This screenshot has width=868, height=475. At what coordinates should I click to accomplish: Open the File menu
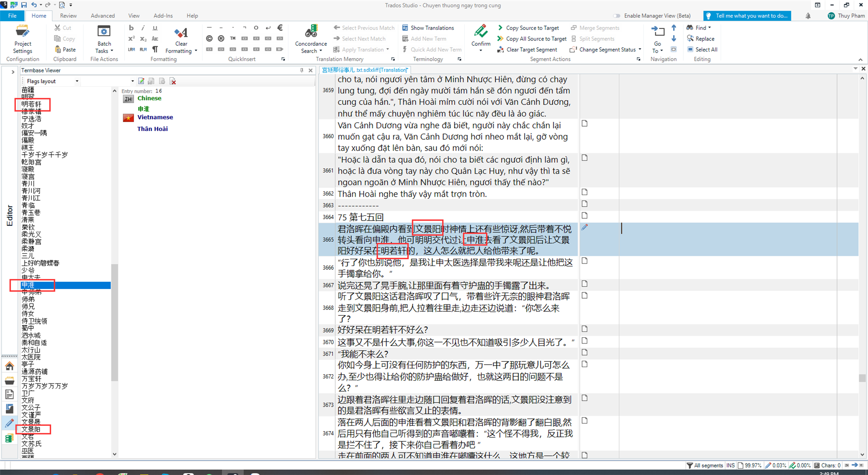point(13,15)
